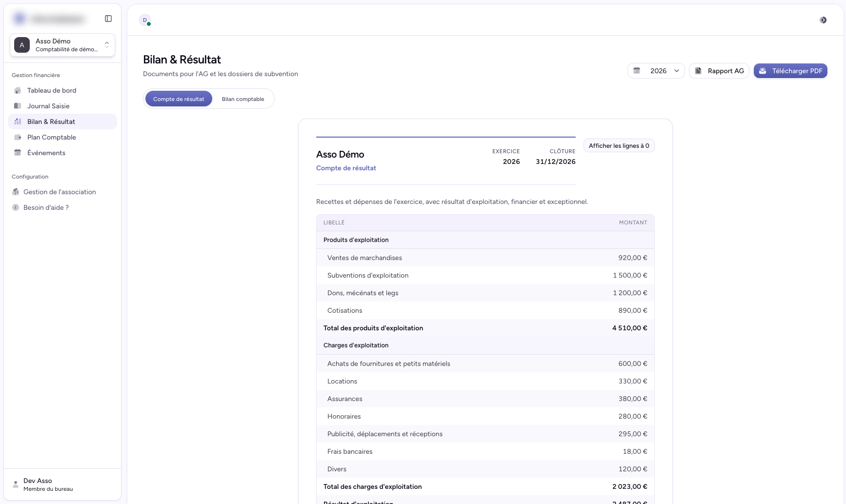Click the Bilan & Résultat chart icon

click(18, 121)
